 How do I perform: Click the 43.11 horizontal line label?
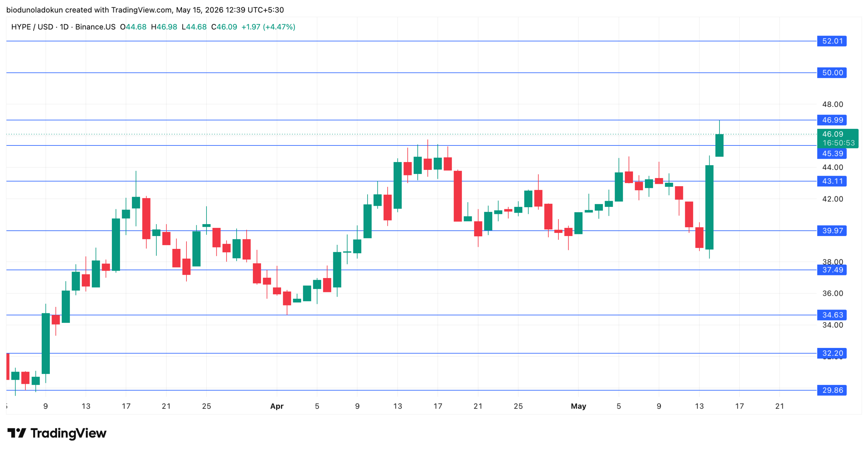pos(831,181)
